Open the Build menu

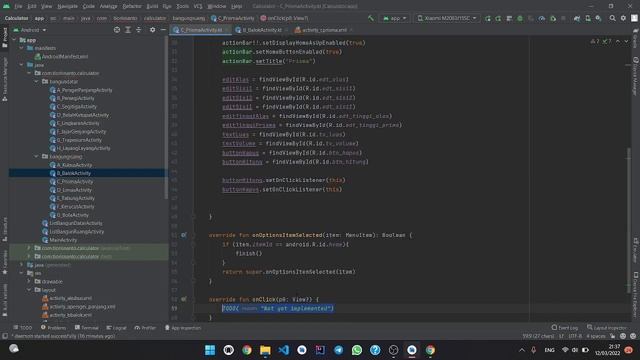[x=152, y=6]
